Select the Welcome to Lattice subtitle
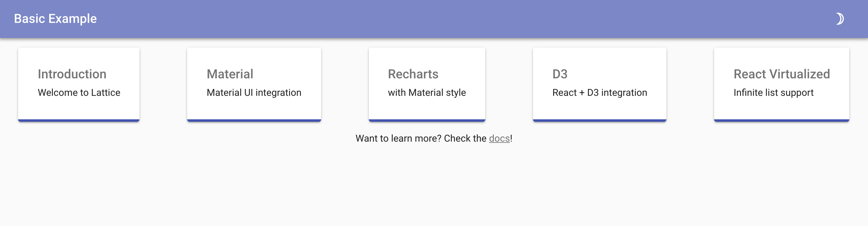The height and width of the screenshot is (226, 868). 79,93
